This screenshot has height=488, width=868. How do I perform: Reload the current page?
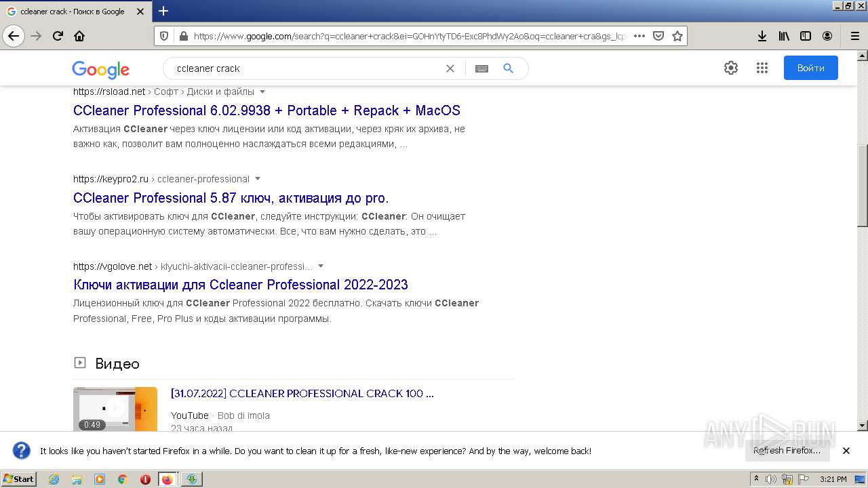click(58, 36)
